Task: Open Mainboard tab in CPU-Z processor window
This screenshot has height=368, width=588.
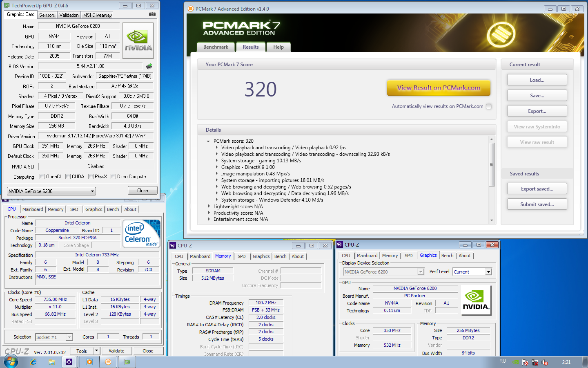Action: point(33,209)
